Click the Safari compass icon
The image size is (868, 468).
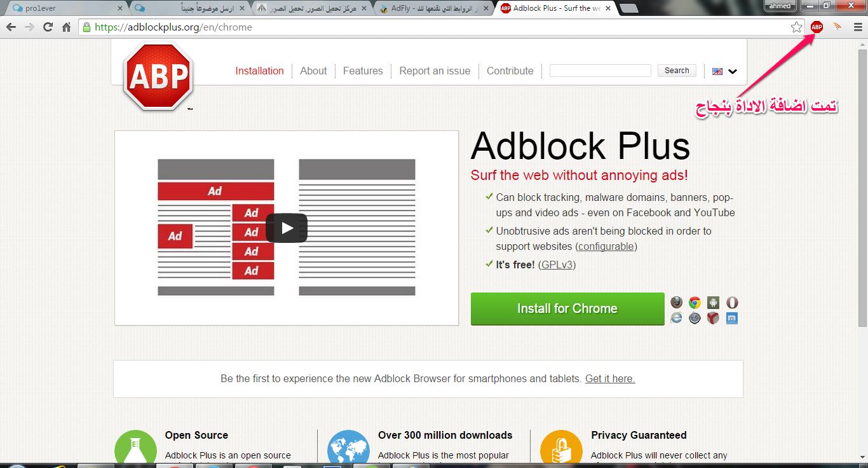point(695,317)
